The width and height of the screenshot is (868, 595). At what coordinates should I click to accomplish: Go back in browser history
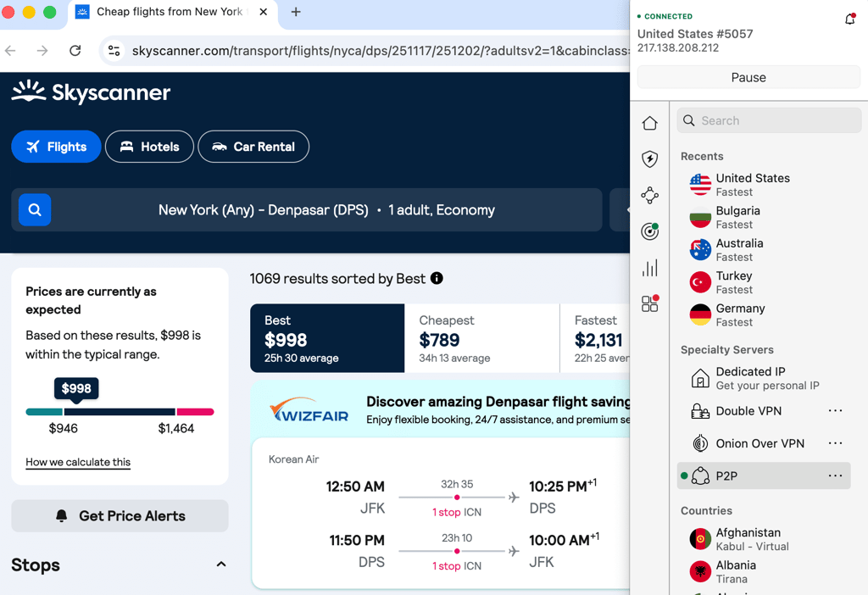pos(10,51)
